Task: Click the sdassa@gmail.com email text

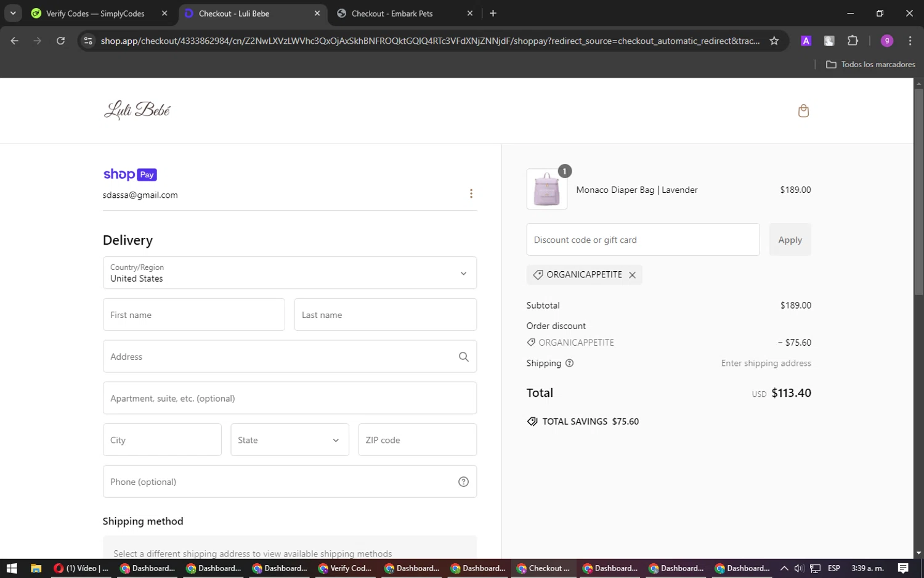Action: point(140,195)
